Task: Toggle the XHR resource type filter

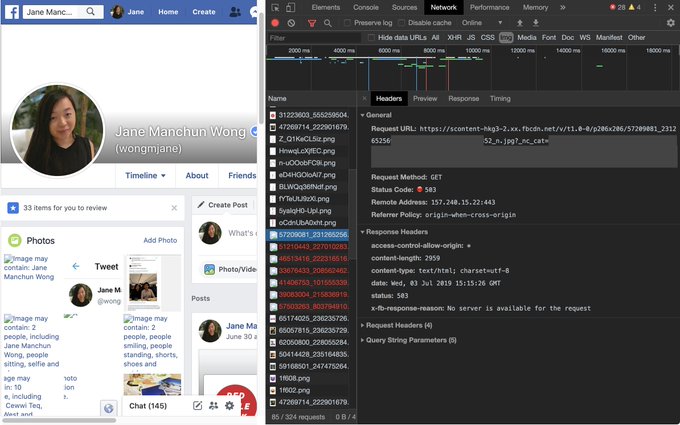Action: [454, 38]
